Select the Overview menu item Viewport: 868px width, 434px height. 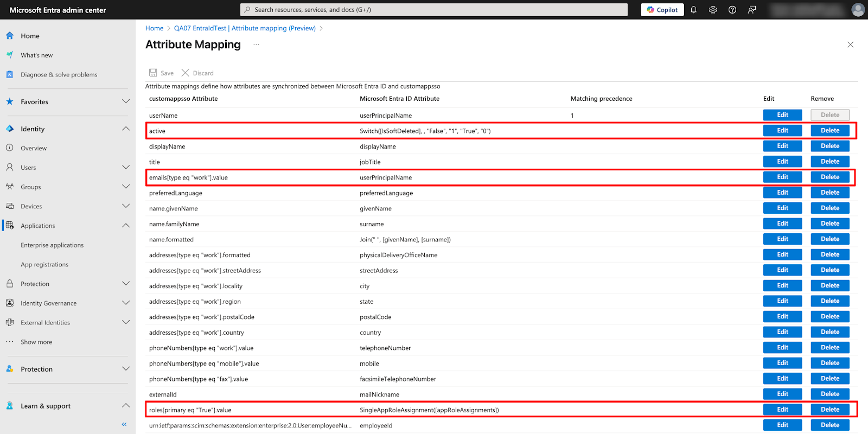point(34,148)
